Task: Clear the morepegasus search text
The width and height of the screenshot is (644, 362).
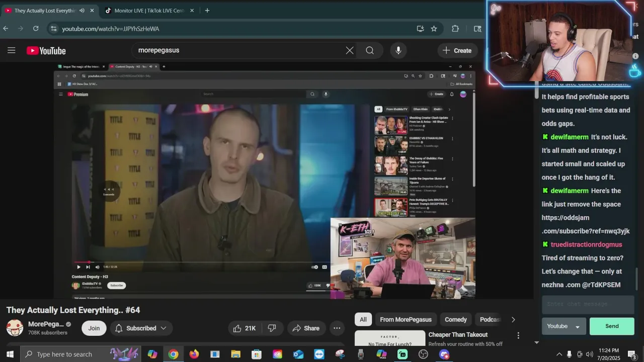Action: [x=350, y=50]
